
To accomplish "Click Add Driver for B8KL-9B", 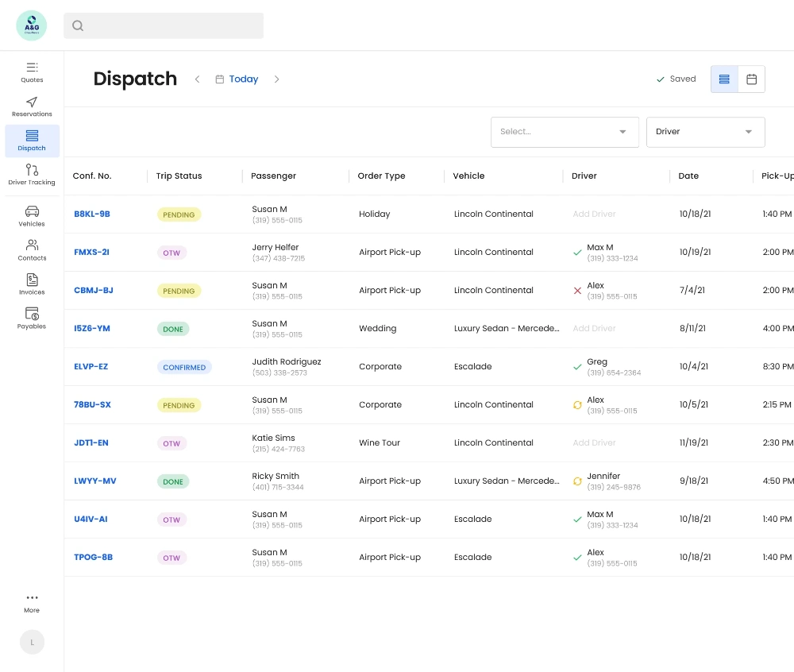I will (594, 214).
